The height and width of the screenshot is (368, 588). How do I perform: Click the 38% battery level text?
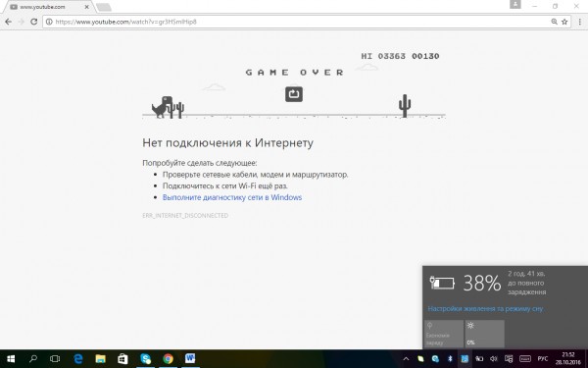click(482, 284)
